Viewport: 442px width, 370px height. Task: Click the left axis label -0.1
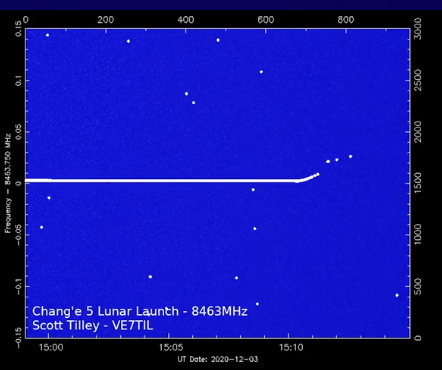coord(18,286)
